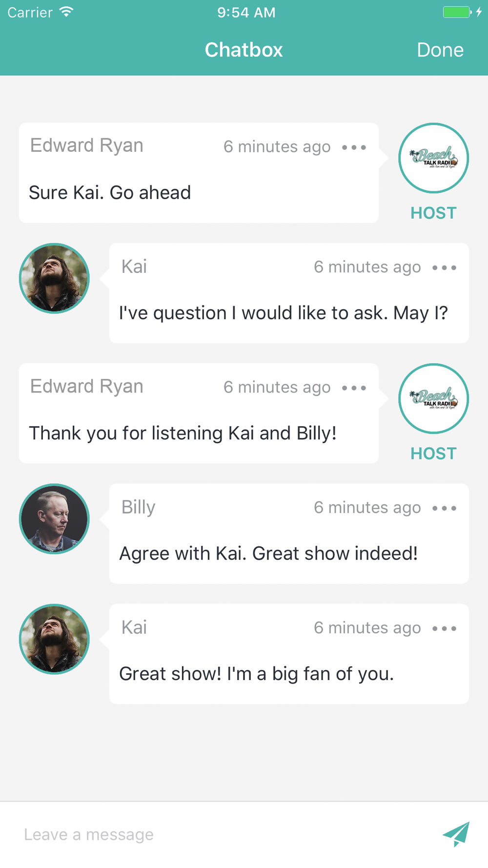The height and width of the screenshot is (868, 488).
Task: Tap Kai's avatar beside the question message
Action: (x=54, y=278)
